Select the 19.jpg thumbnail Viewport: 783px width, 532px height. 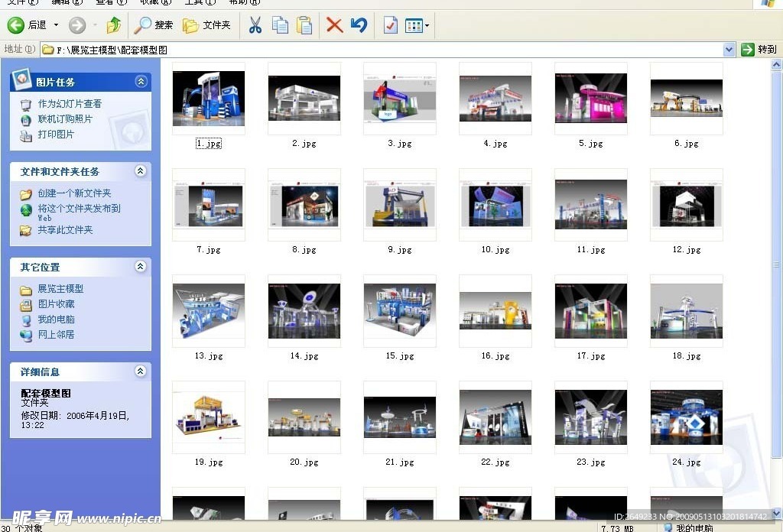(209, 417)
